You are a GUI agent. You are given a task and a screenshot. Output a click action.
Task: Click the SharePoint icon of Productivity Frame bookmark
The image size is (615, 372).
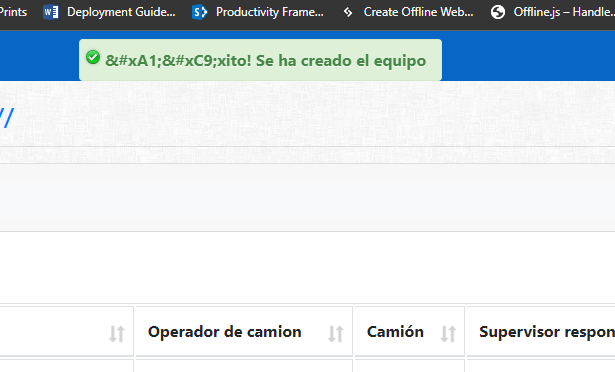tap(199, 12)
